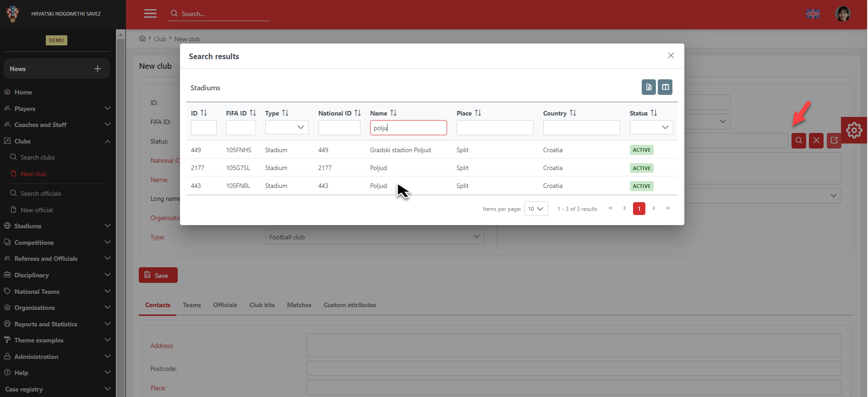Open the column chooser icon in Stadiums

(x=665, y=87)
